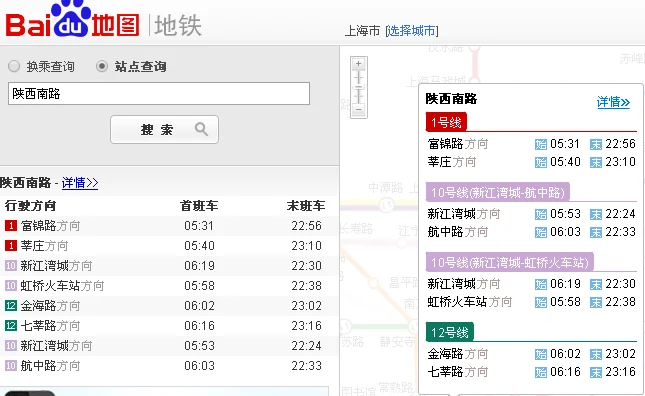Click the 末班车 column header
This screenshot has height=396, width=645.
tap(306, 206)
